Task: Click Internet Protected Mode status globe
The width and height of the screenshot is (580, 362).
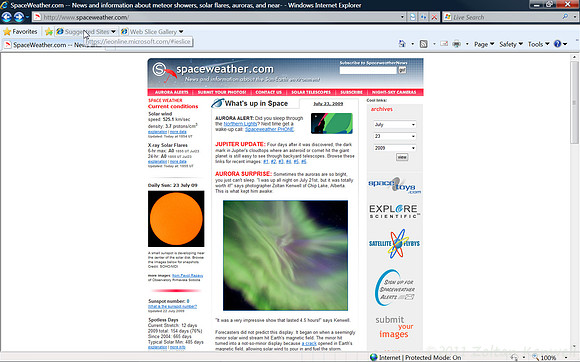Action: 374,357
